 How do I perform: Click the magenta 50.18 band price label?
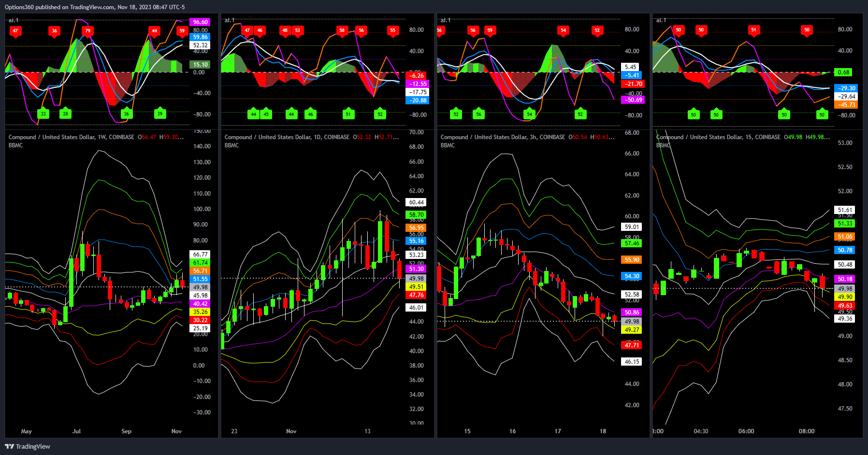845,279
